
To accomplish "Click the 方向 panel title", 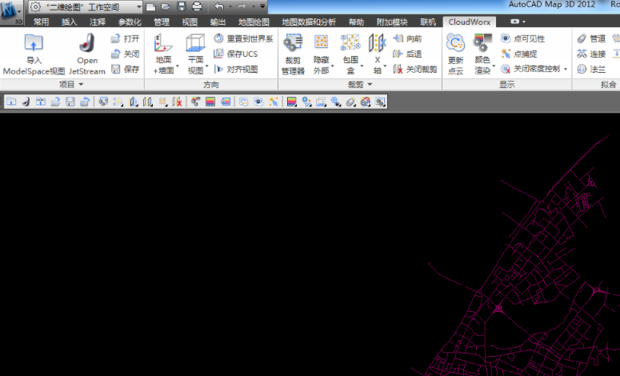I will click(211, 84).
